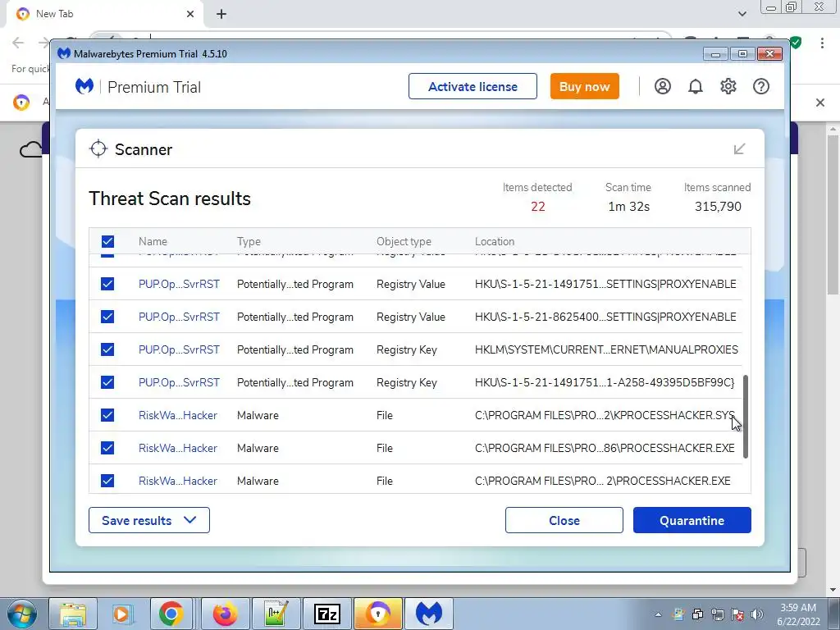The width and height of the screenshot is (840, 630).
Task: Click the Malwarebytes logo beside Premium Trial
Action: coord(84,86)
